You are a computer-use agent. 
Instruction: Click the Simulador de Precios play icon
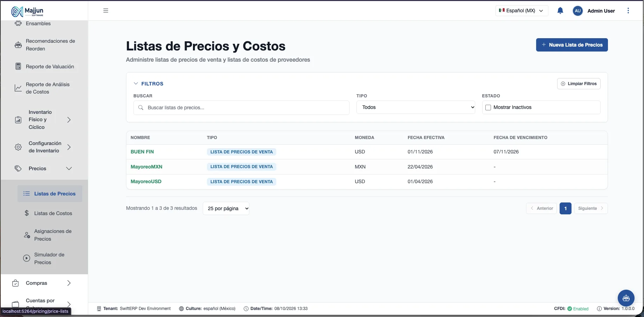27,258
